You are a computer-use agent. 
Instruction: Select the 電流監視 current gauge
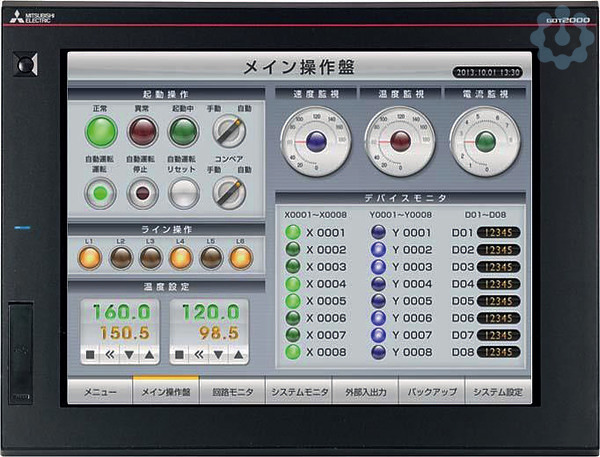pos(485,142)
